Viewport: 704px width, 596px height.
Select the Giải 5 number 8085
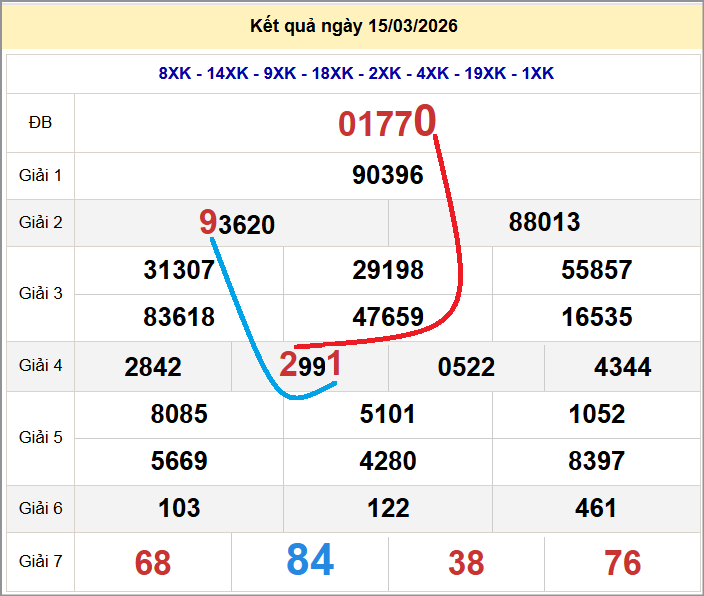[x=179, y=414]
